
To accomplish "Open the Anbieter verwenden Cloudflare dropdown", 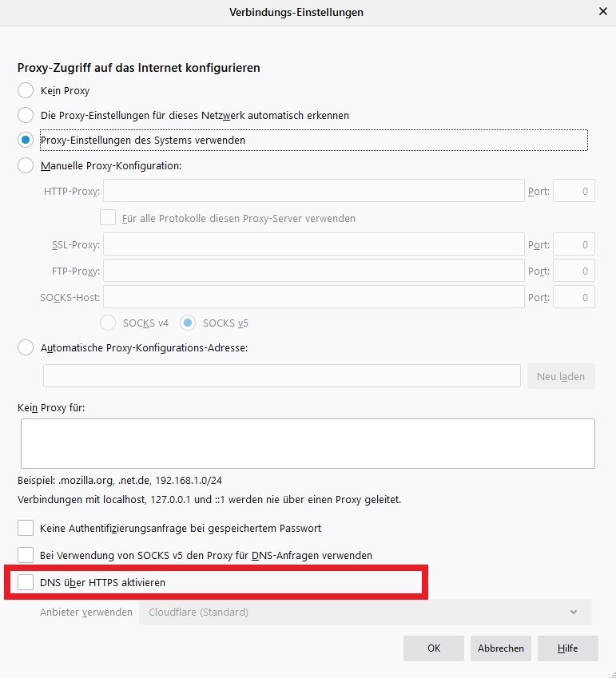I will [x=364, y=612].
